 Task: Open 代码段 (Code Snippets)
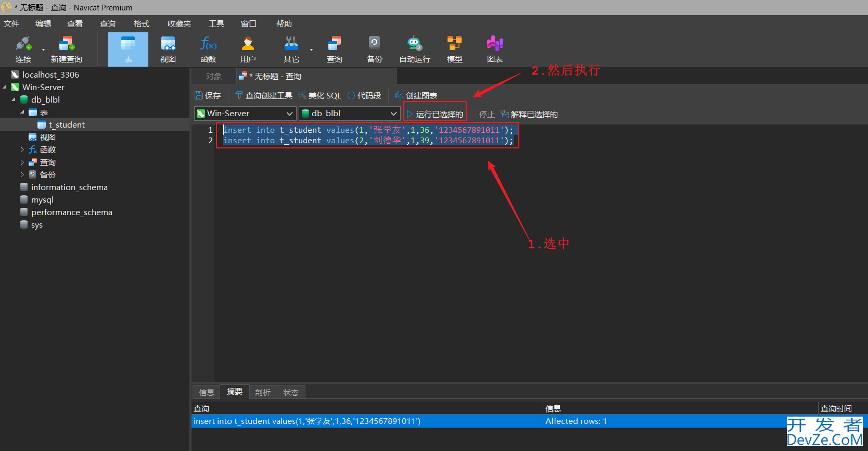(x=364, y=95)
